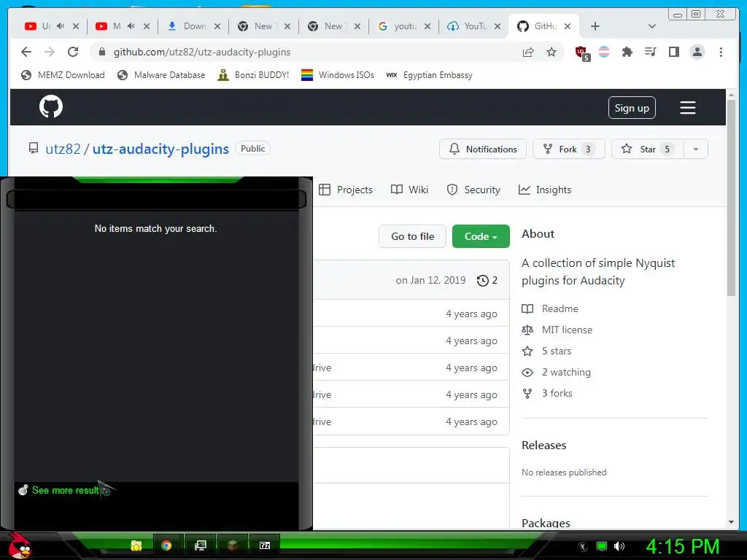Open the MEMZ Download bookmark
The height and width of the screenshot is (560, 747).
[x=63, y=75]
